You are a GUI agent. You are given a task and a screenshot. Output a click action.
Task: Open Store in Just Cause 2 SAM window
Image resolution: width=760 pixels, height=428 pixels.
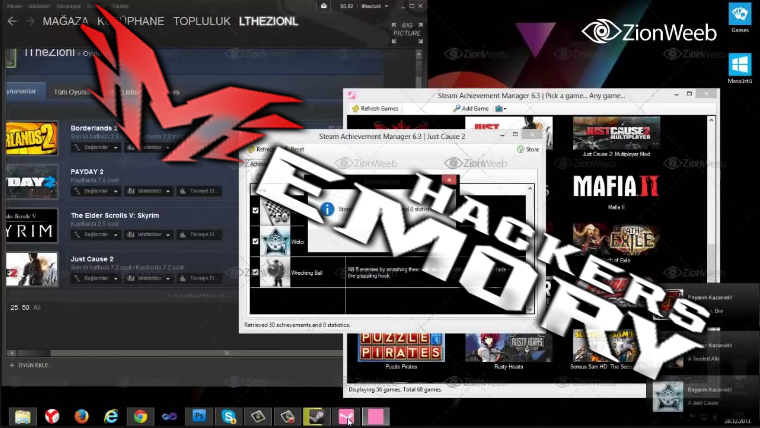click(x=528, y=149)
